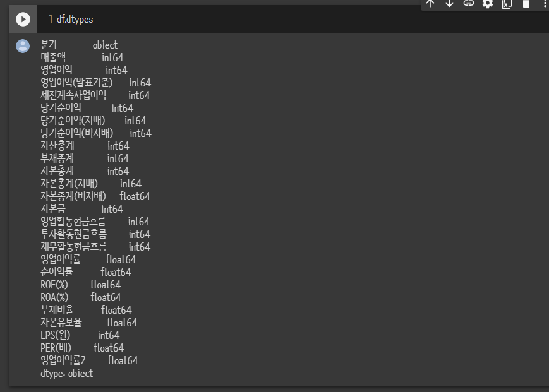The width and height of the screenshot is (549, 392).
Task: Delete cell trash icon
Action: click(x=526, y=4)
